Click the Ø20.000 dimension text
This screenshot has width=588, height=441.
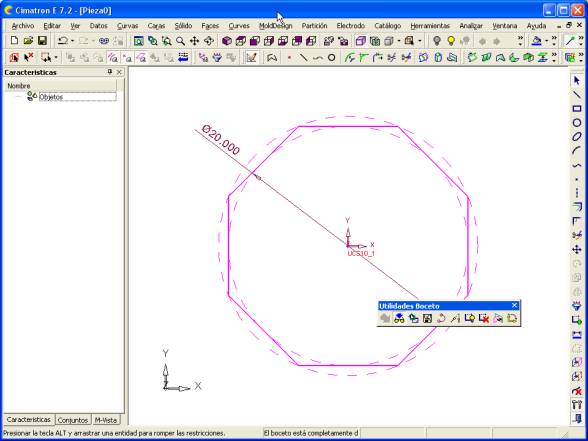tap(220, 140)
